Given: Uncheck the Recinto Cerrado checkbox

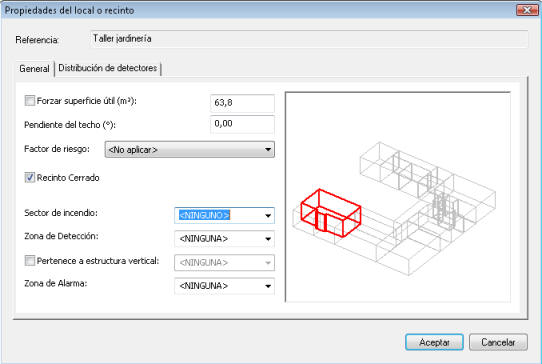Looking at the screenshot, I should pyautogui.click(x=30, y=178).
